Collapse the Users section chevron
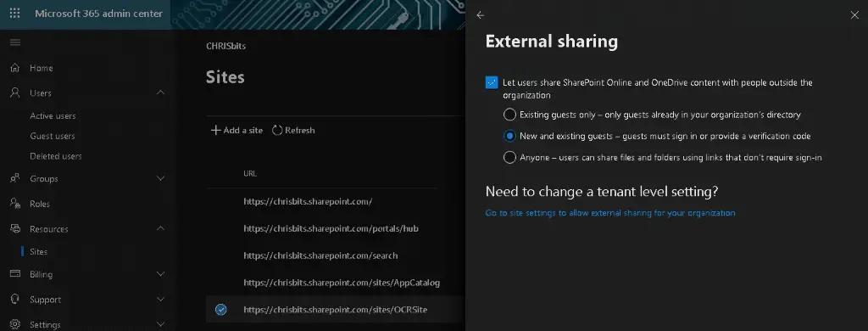The height and width of the screenshot is (331, 868). [160, 93]
